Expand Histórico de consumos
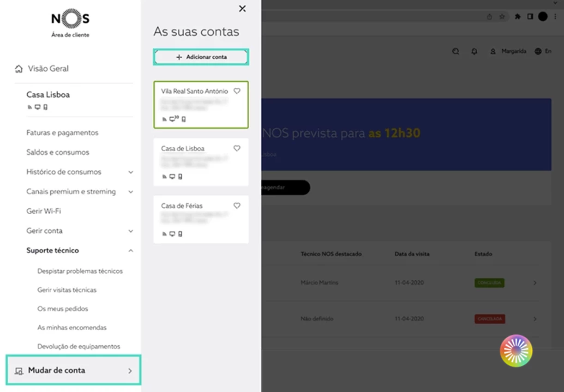Image resolution: width=564 pixels, height=392 pixels. tap(131, 172)
